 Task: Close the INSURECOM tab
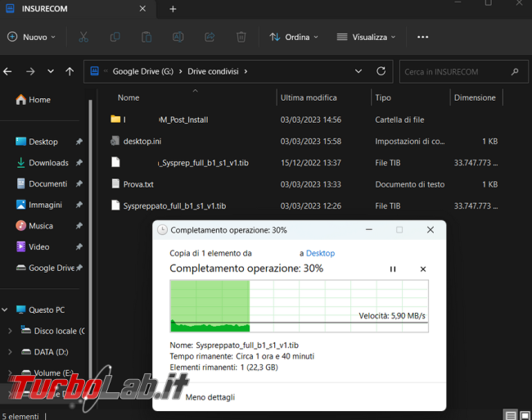click(142, 9)
